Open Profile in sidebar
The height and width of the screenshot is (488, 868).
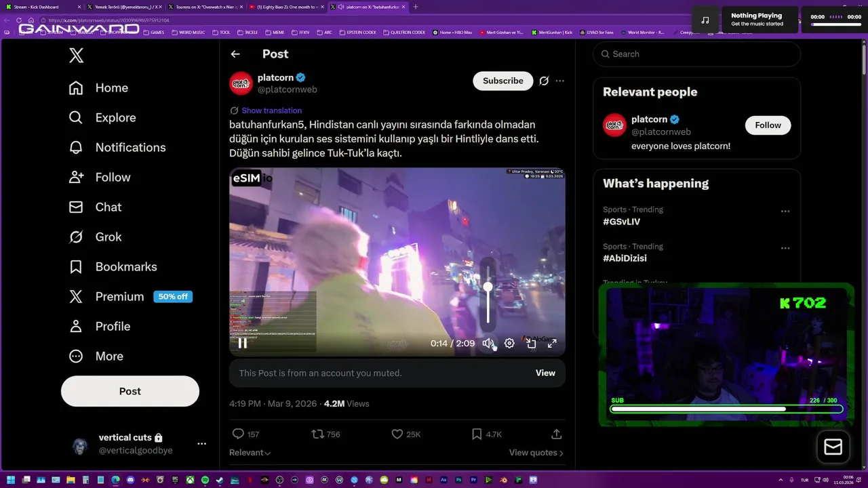coord(99,326)
